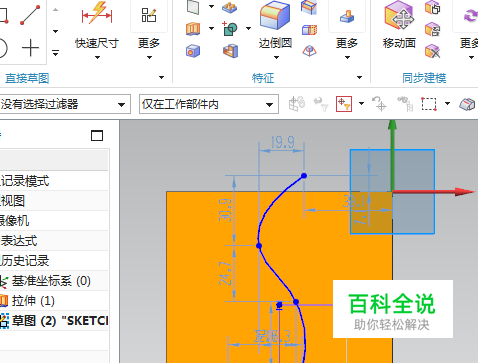Expand the Feature (特征) group options arrow
Image resolution: width=478 pixels, height=363 pixels.
tap(359, 78)
